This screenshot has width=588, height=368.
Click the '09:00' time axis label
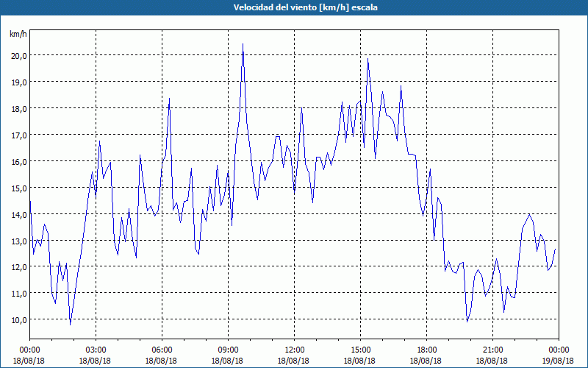[228, 350]
